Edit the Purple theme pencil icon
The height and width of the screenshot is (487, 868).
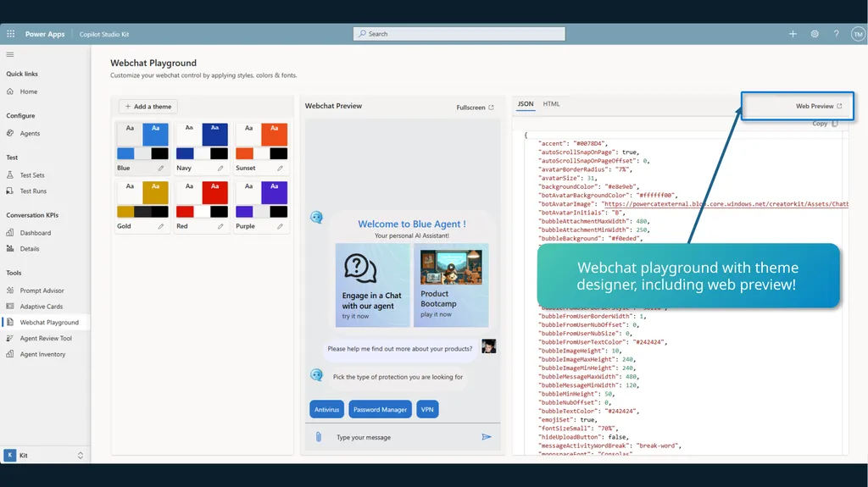click(280, 226)
